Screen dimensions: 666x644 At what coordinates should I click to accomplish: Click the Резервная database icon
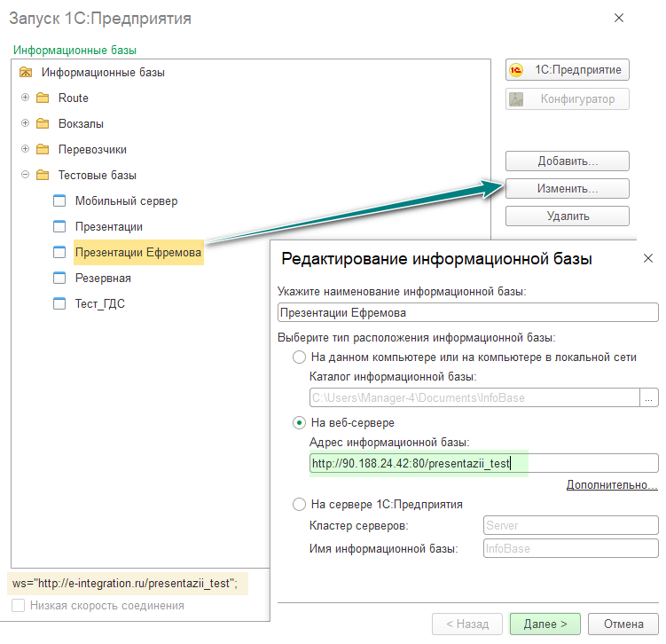[59, 279]
